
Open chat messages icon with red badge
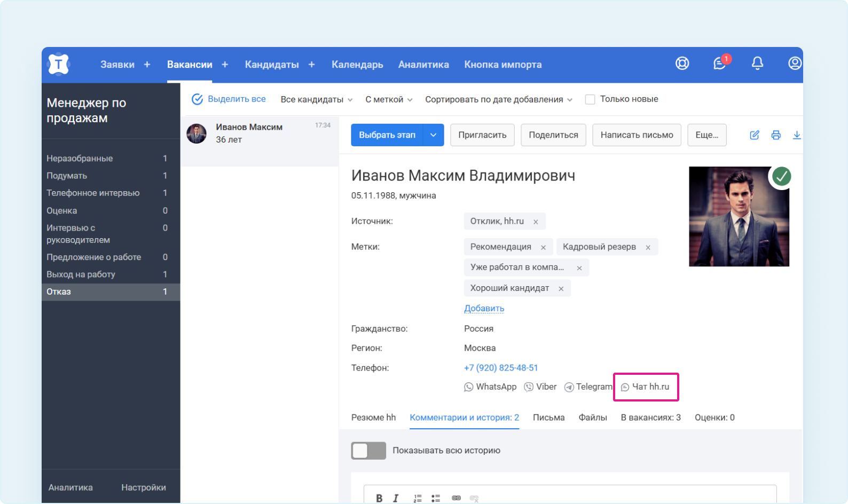point(720,63)
